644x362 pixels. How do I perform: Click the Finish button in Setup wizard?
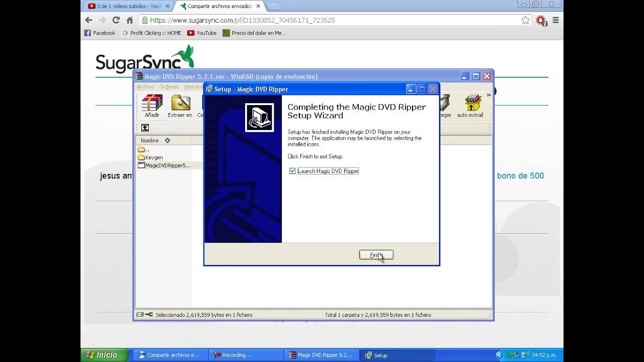click(376, 255)
